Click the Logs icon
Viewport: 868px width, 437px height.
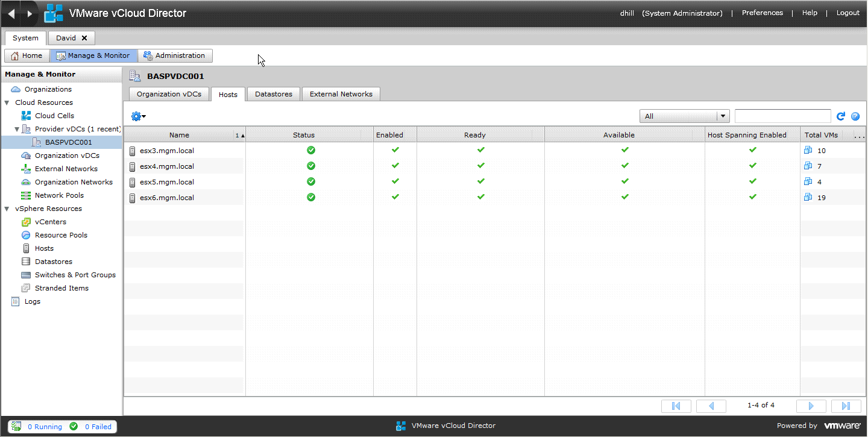click(x=16, y=301)
